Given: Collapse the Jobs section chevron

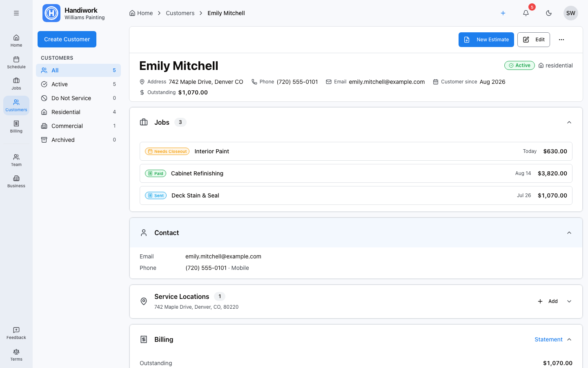Looking at the screenshot, I should click(x=569, y=122).
